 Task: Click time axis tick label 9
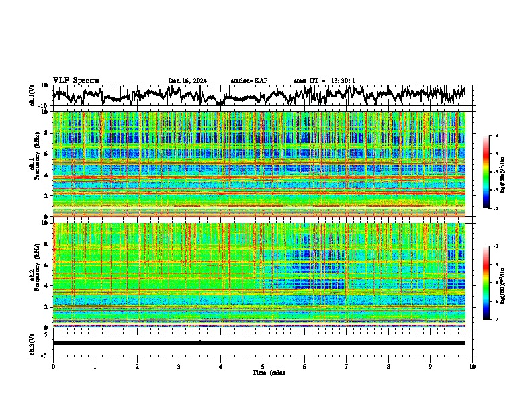[430, 367]
